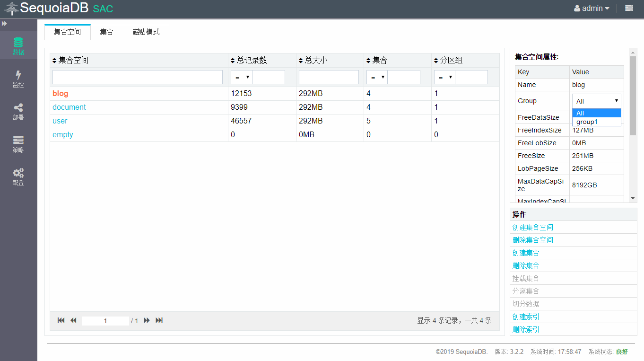Open the blog collection space
Screen dimensions: 644x361
click(x=60, y=94)
